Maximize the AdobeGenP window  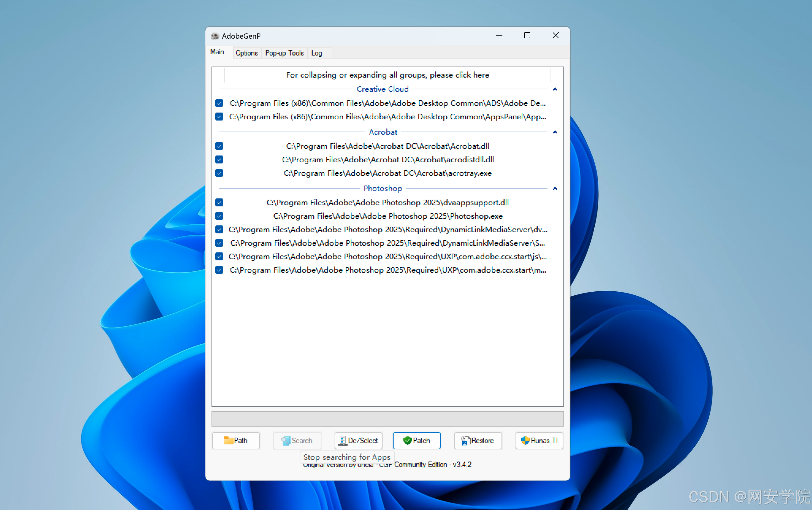click(527, 35)
